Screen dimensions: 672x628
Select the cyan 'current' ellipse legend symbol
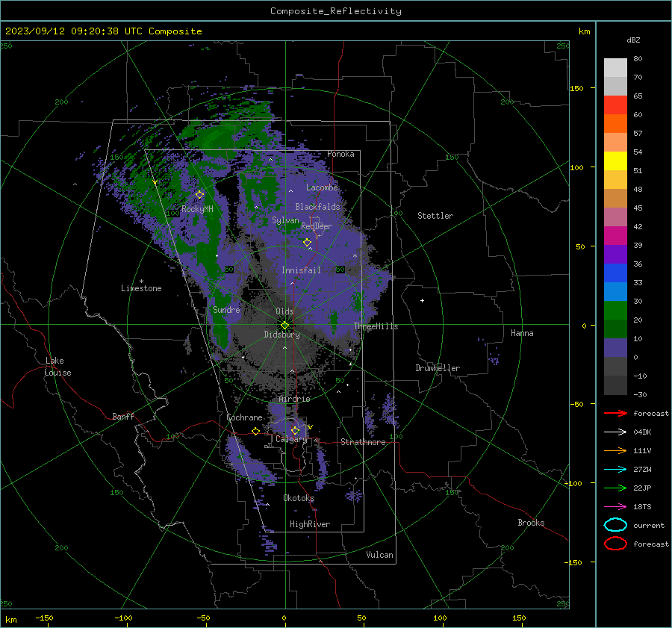pyautogui.click(x=615, y=525)
